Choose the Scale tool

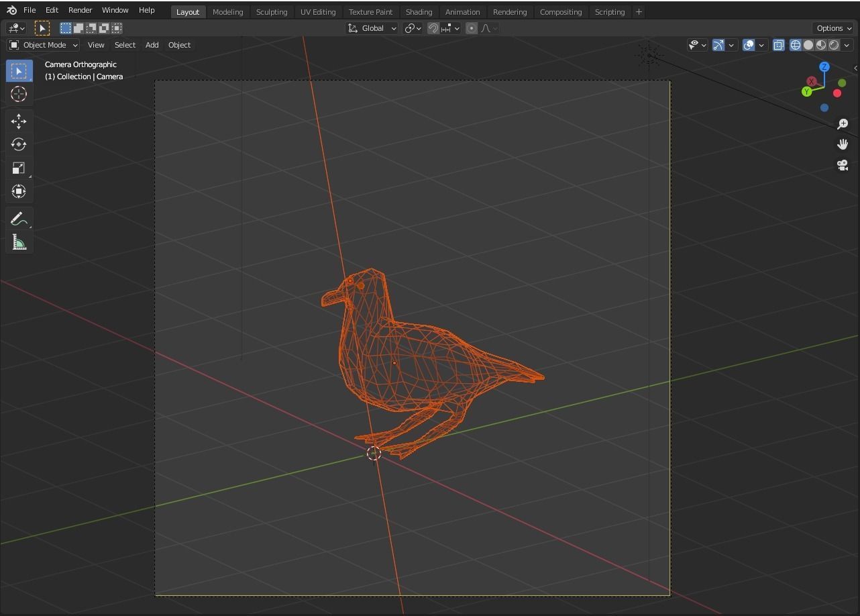coord(19,168)
